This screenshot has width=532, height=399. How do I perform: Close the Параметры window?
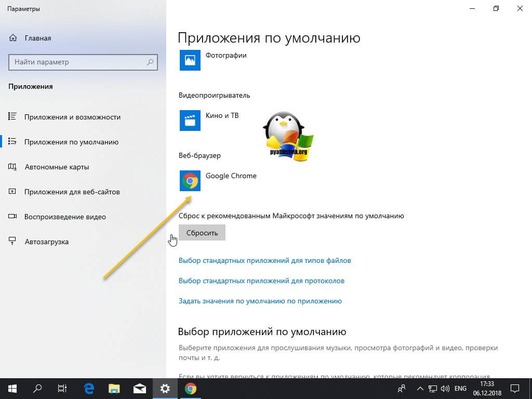pos(520,8)
